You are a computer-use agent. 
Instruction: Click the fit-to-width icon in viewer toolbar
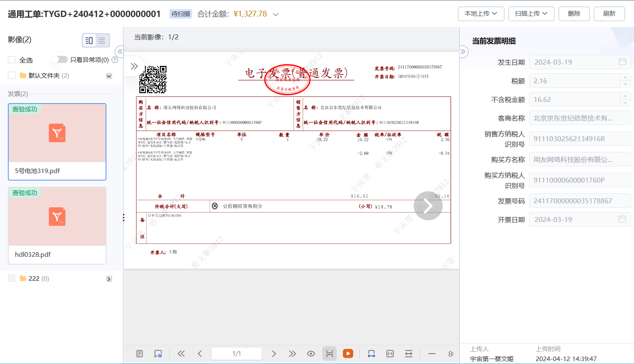(371, 354)
